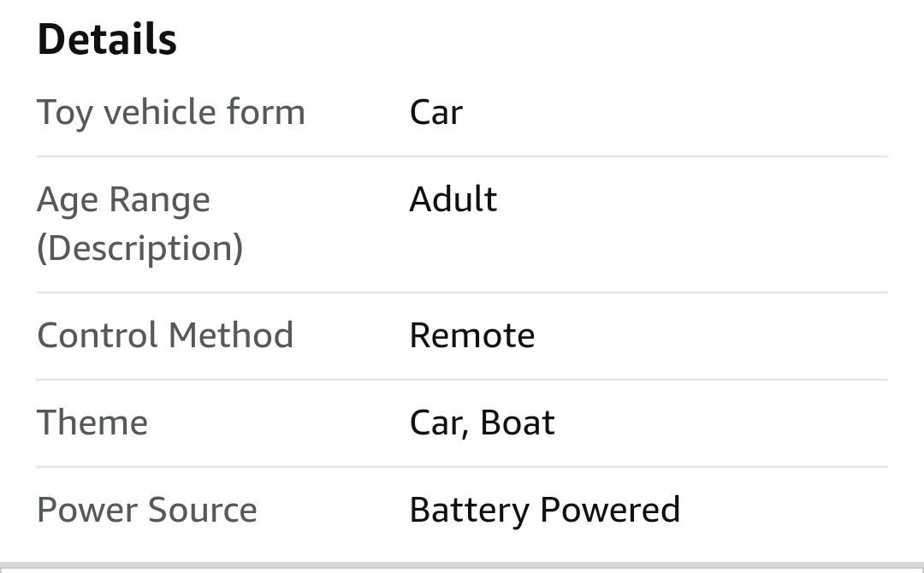Click divider line below Toy vehicle form row
Image resolution: width=924 pixels, height=573 pixels.
(x=462, y=157)
